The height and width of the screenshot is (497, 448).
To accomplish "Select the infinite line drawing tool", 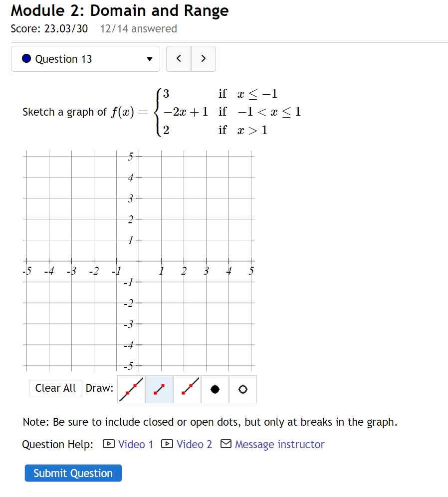I will pos(131,389).
